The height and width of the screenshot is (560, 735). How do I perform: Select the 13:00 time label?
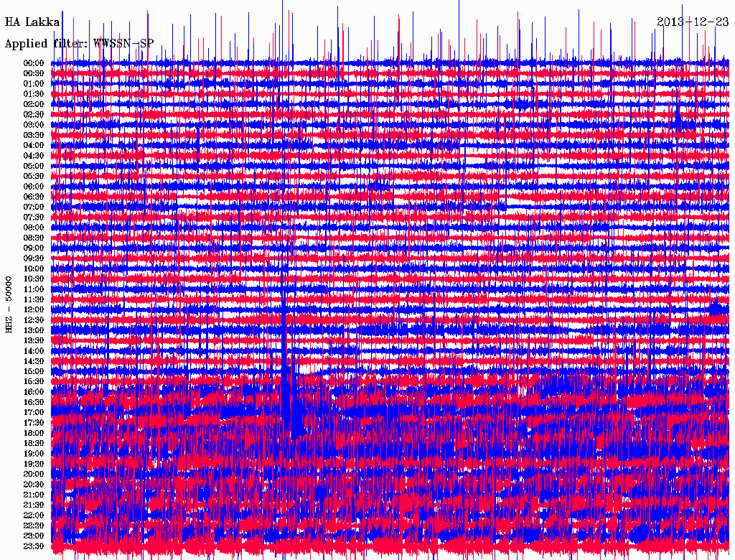point(34,330)
